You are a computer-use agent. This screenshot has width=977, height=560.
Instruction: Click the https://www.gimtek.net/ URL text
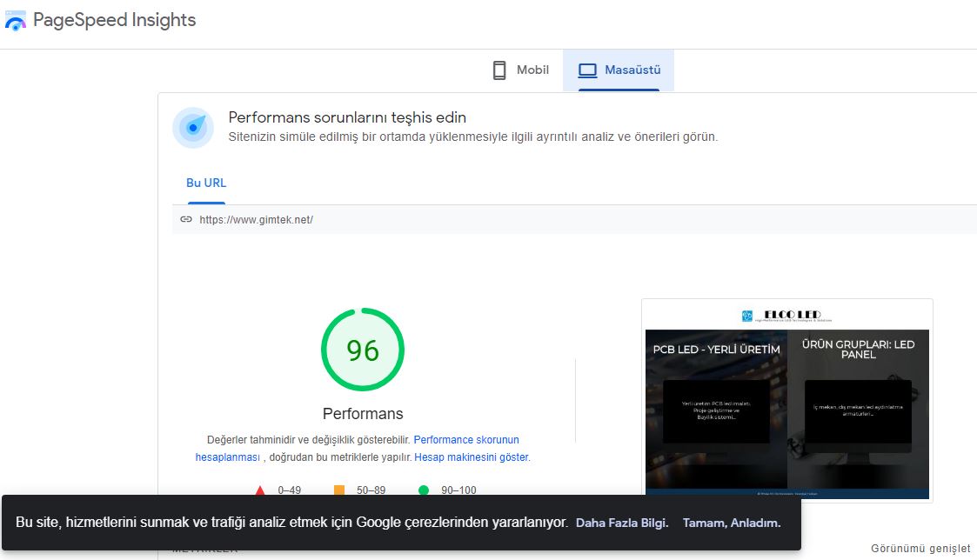[256, 220]
